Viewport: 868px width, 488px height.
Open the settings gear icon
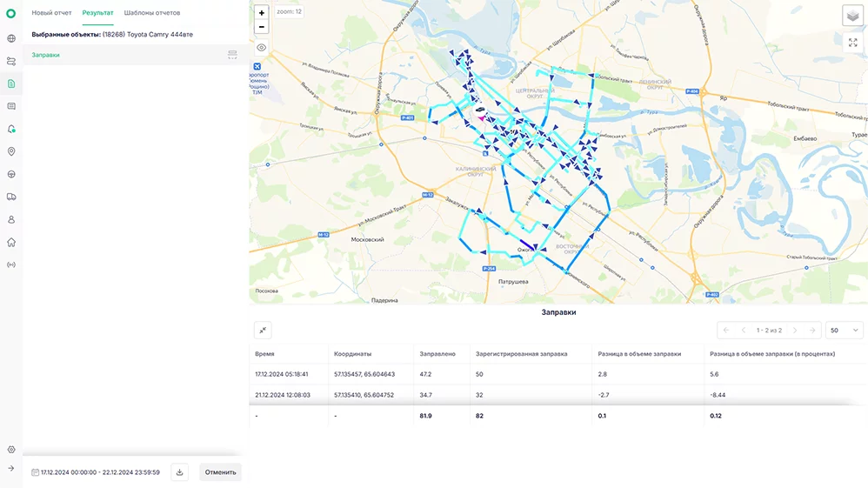pyautogui.click(x=11, y=450)
